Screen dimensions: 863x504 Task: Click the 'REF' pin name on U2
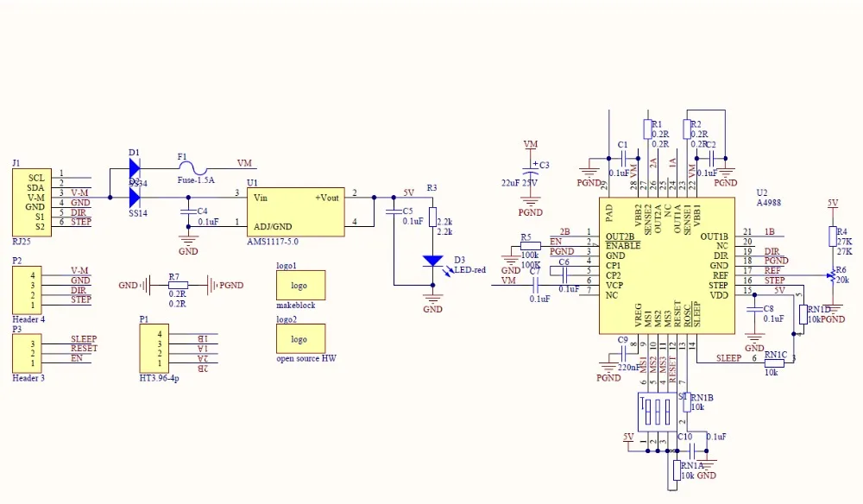(x=721, y=275)
